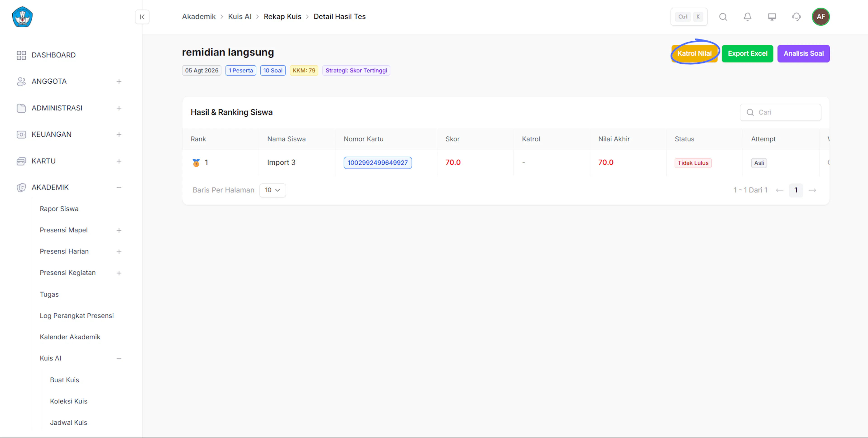Image resolution: width=868 pixels, height=438 pixels.
Task: Click the Strategi: Skor Tertinggi tag
Action: 356,71
